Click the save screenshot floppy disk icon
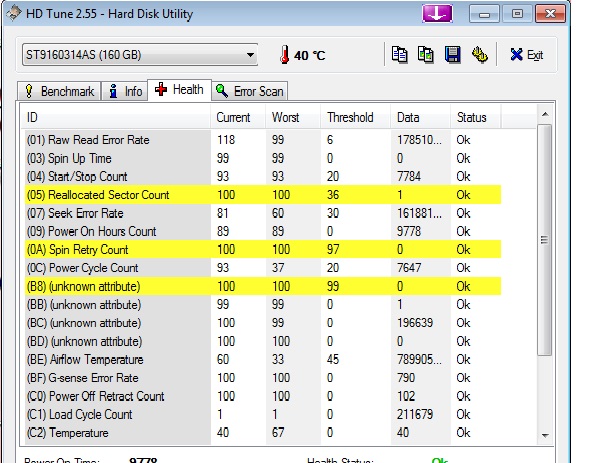Viewport: 614px width, 463px height. point(452,55)
